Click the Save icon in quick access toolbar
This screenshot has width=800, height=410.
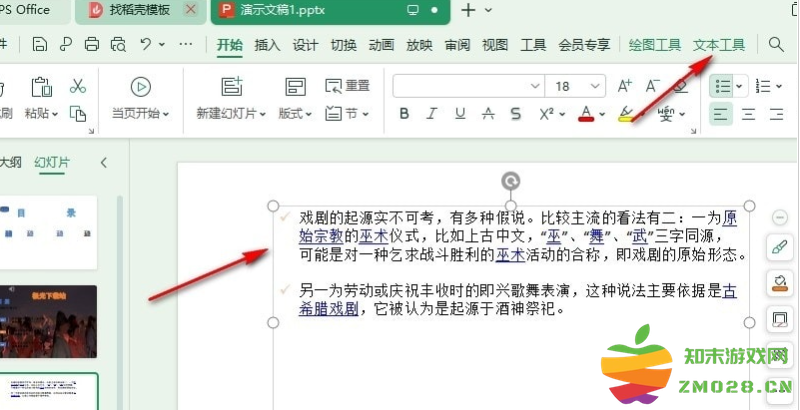click(x=39, y=44)
